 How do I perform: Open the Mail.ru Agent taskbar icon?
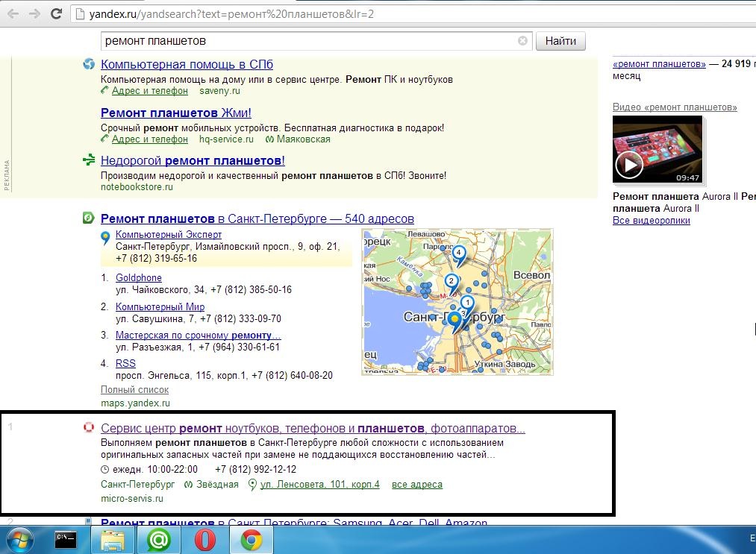coord(159,540)
